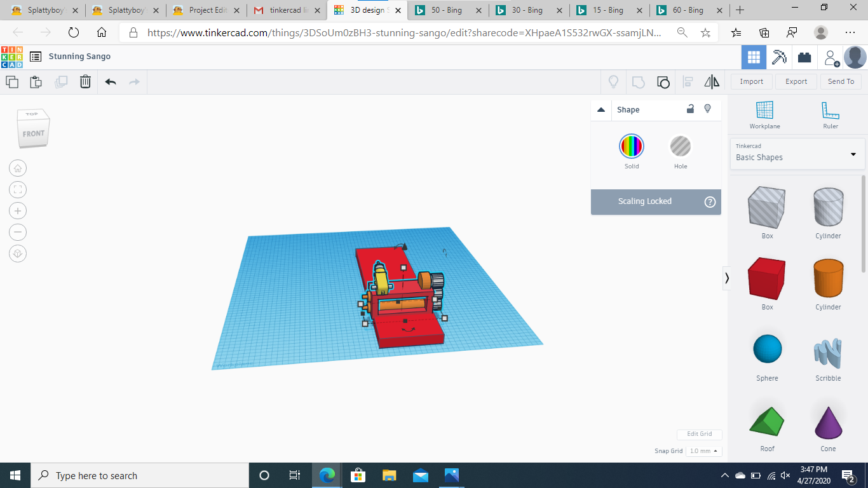Image resolution: width=868 pixels, height=488 pixels.
Task: Click the Windows taskbar search box
Action: pos(140,475)
